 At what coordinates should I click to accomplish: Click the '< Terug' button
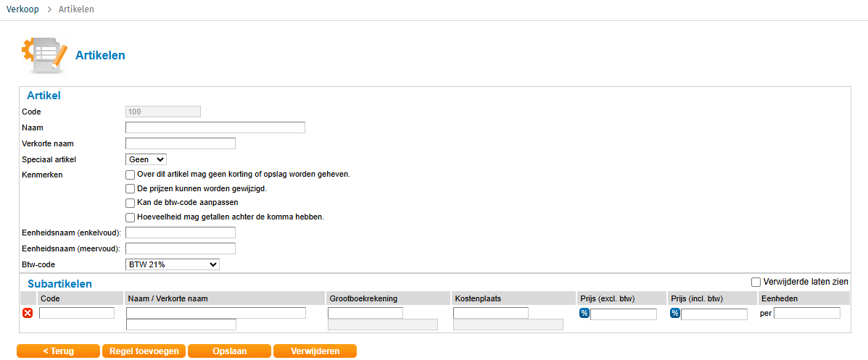coord(58,351)
